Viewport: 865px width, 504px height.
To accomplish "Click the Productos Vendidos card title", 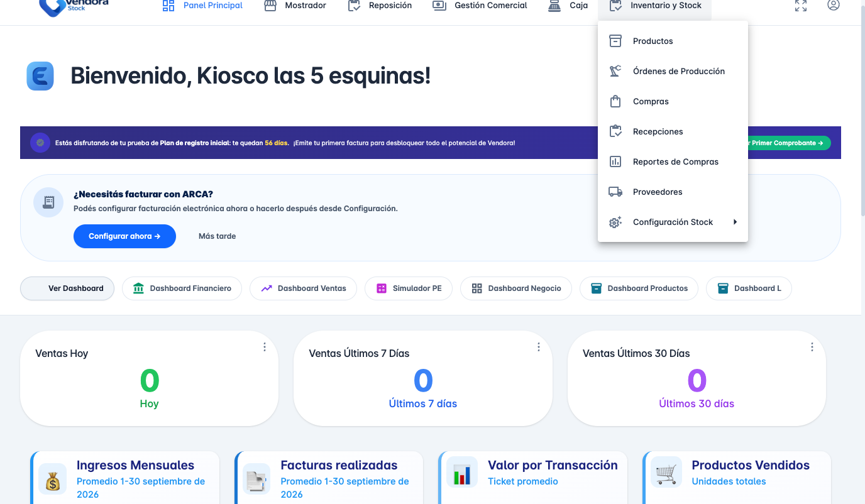I will [751, 465].
